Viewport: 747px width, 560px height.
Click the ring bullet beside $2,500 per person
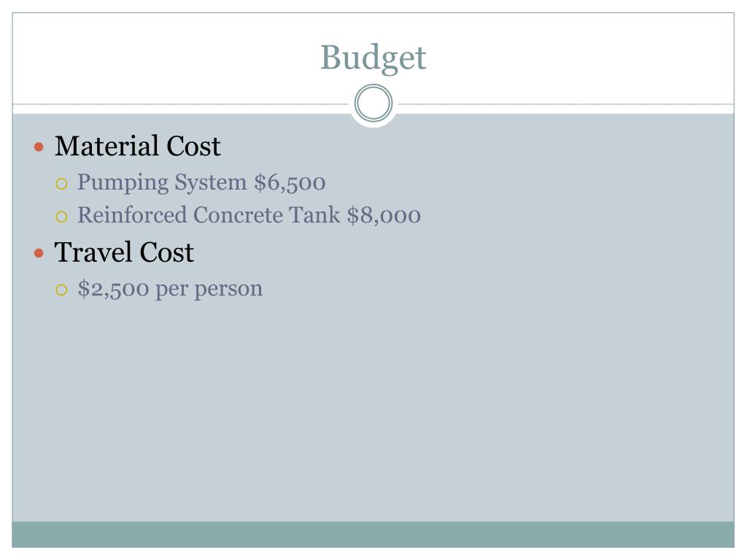click(x=62, y=289)
